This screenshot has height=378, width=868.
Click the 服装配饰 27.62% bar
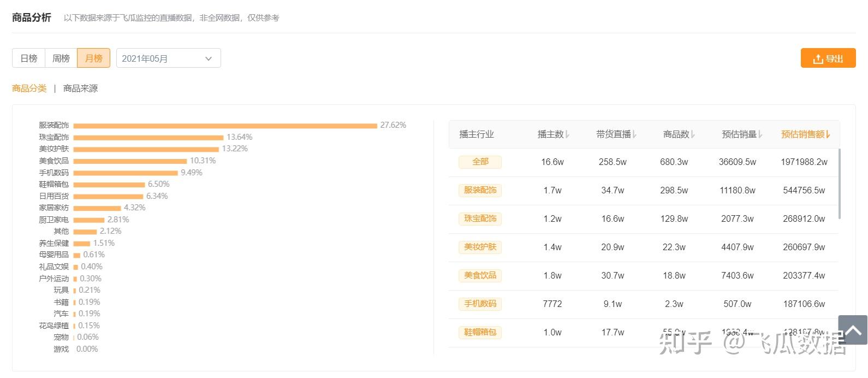click(225, 126)
